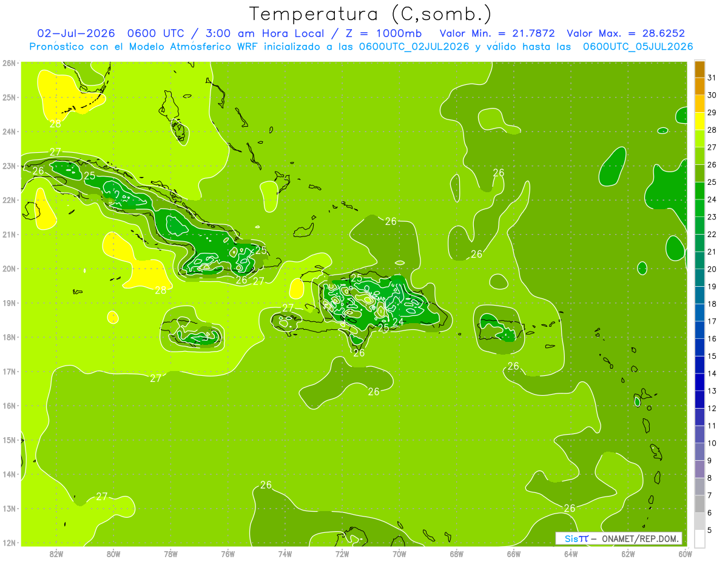
Task: Click the color scale label '29'
Action: pos(712,113)
